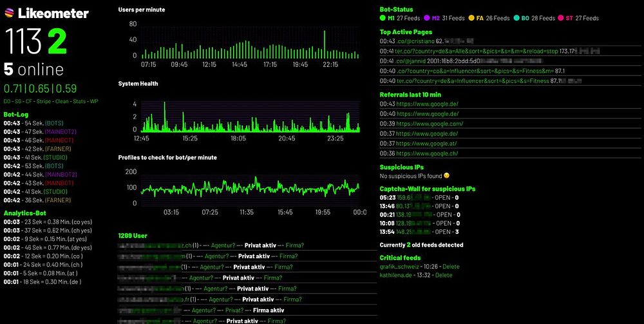Open captcha IP starting 148.25
The image size is (644, 324).
point(413,232)
